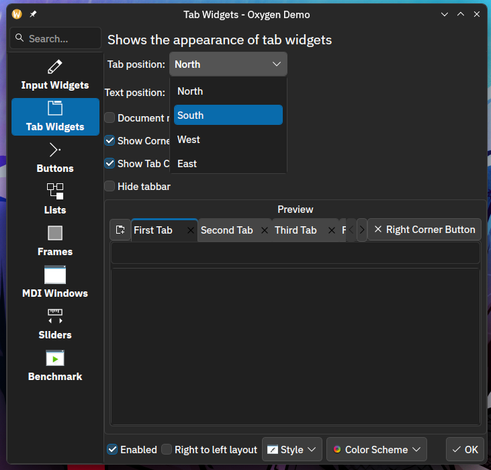Focus the Search input field

tap(55, 39)
